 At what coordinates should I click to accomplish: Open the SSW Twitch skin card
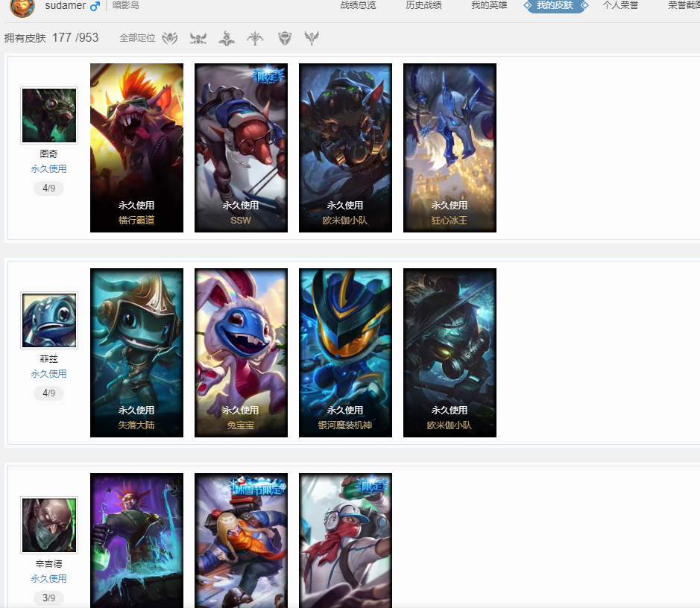coord(241,148)
